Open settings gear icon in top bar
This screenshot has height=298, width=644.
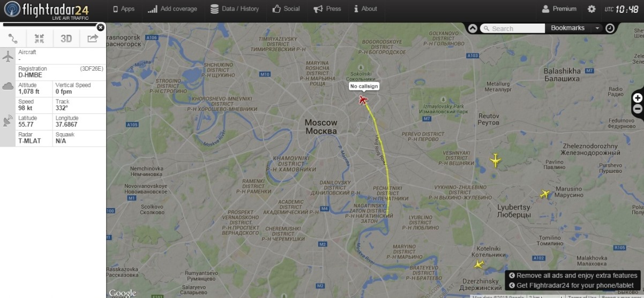591,9
